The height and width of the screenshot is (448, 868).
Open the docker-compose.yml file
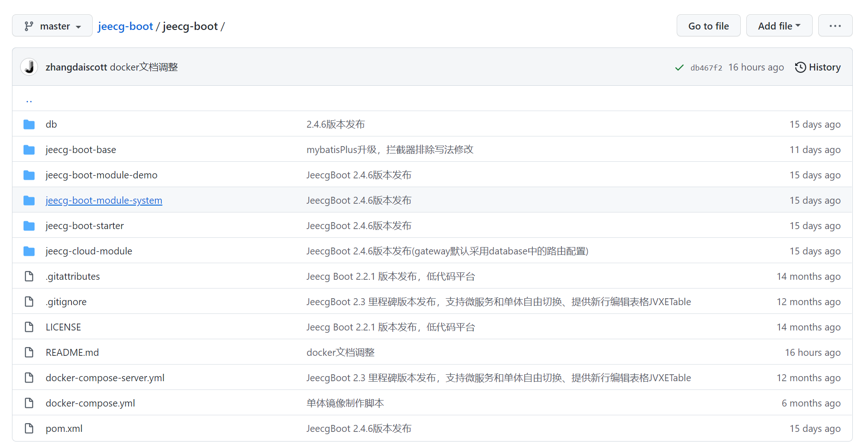[x=90, y=403]
